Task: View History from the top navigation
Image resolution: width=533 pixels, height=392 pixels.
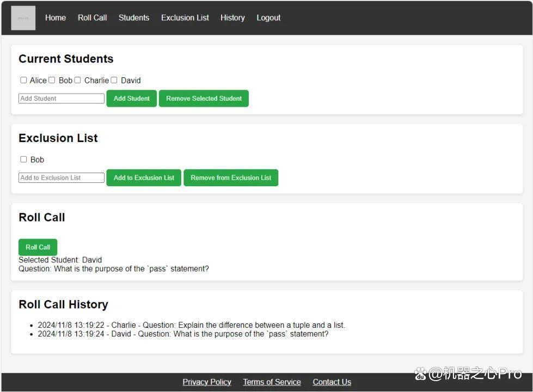Action: coord(232,17)
